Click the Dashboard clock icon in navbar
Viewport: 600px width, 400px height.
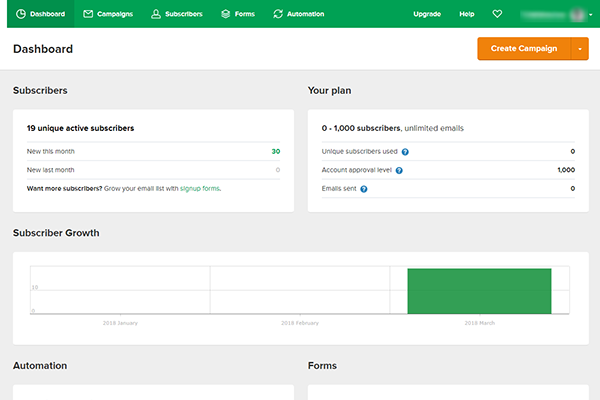(21, 14)
